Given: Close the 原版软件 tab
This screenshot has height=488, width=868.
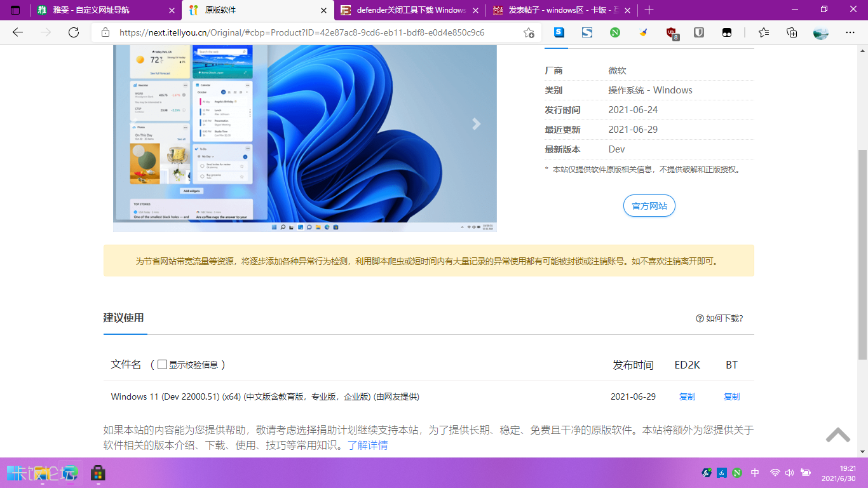Looking at the screenshot, I should click(x=323, y=10).
